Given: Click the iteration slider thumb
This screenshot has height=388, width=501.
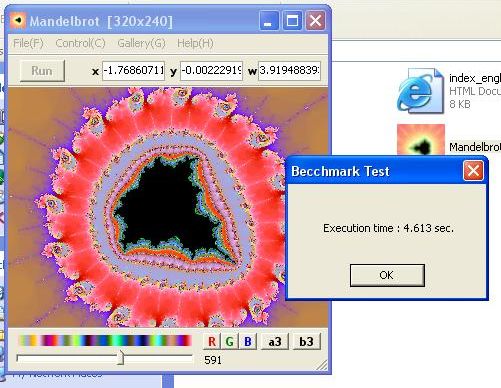Looking at the screenshot, I should (x=121, y=358).
